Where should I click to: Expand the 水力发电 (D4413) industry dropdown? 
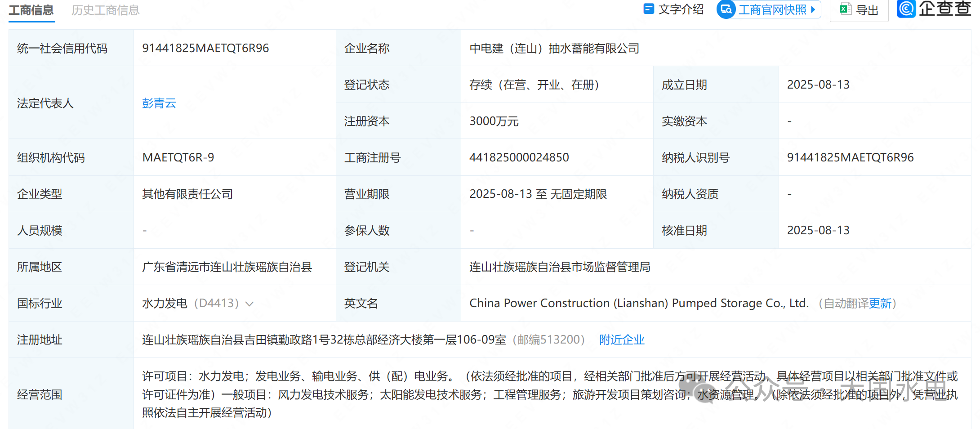(x=250, y=304)
